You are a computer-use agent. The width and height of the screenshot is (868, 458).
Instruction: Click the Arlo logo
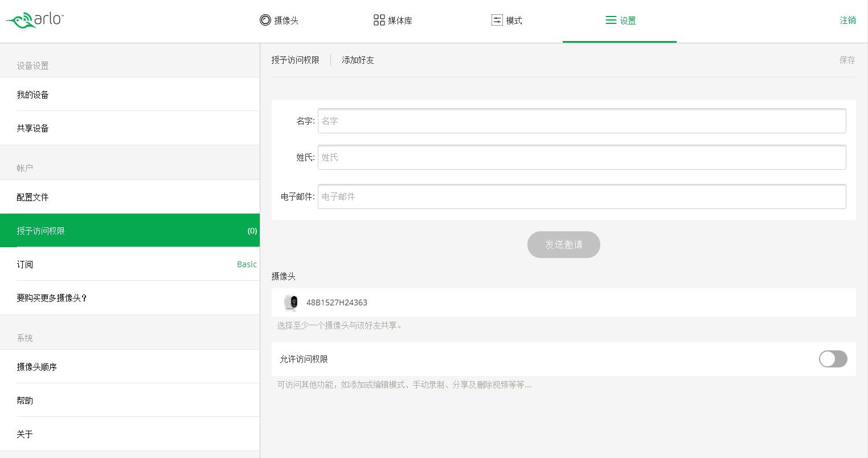(35, 20)
